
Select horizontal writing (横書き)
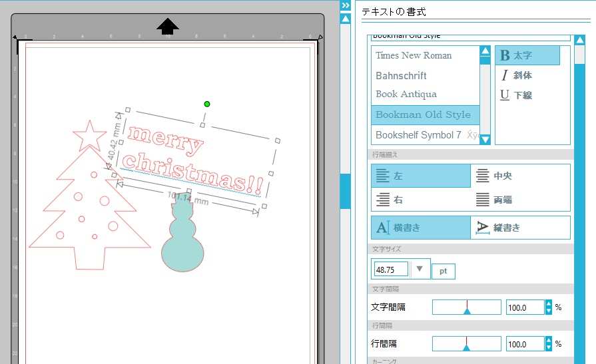[x=421, y=228]
